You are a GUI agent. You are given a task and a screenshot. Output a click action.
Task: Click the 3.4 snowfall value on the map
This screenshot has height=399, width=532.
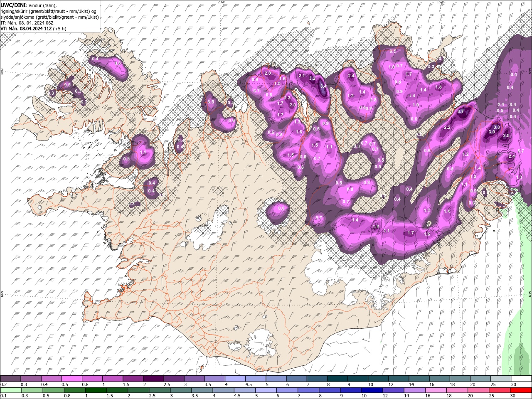click(x=323, y=86)
